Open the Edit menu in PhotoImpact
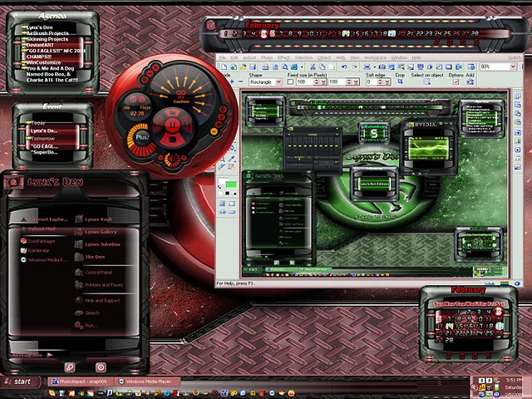Viewport: 532px width, 399px height. 234,57
